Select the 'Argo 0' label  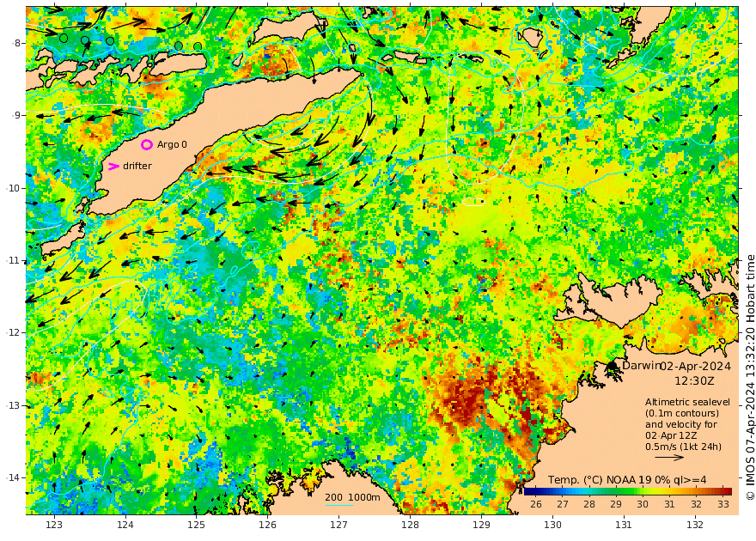[x=172, y=144]
